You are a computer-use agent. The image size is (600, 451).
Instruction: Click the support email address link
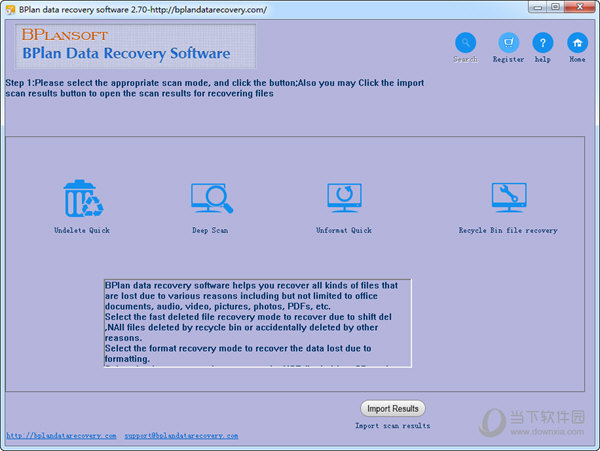point(181,436)
